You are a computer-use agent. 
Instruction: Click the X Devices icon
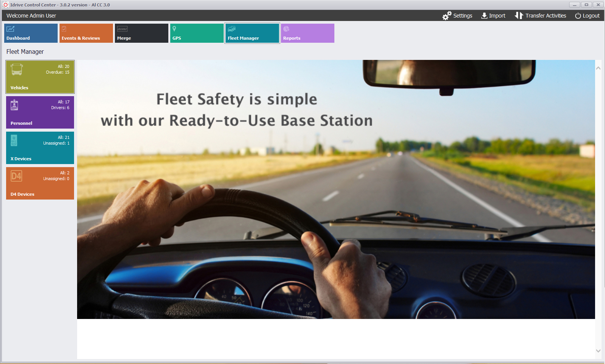click(x=14, y=140)
